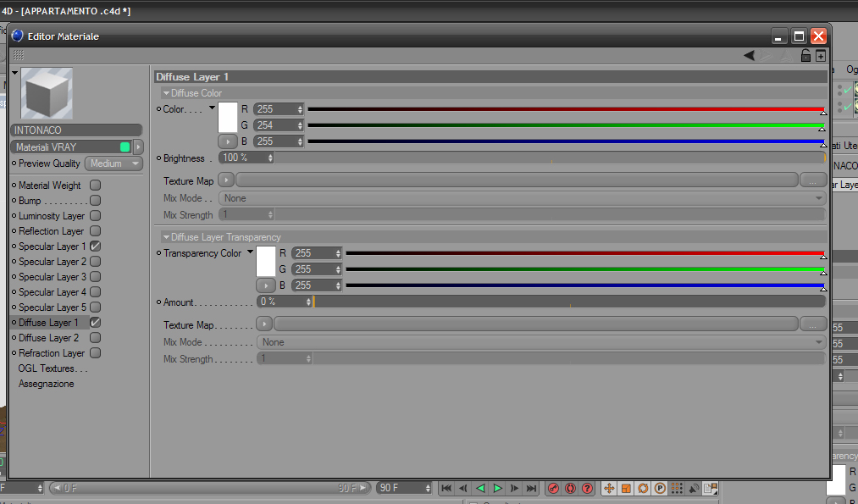
Task: Click the Materiali VRAY layer button
Action: click(x=71, y=147)
